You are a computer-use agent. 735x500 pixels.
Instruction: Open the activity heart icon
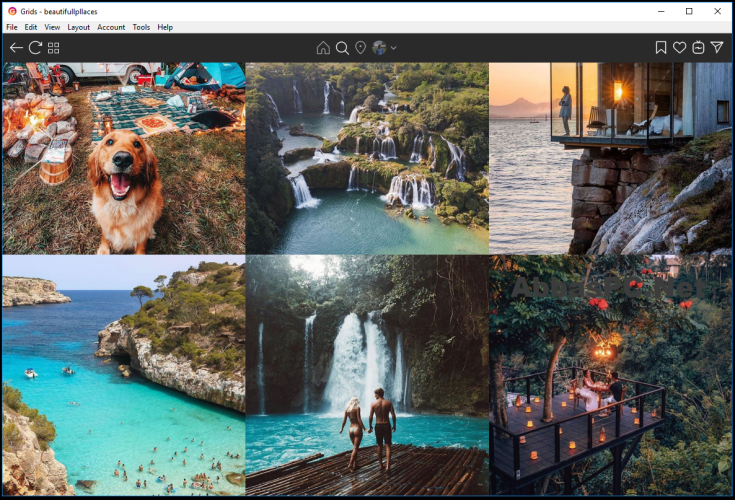(679, 47)
